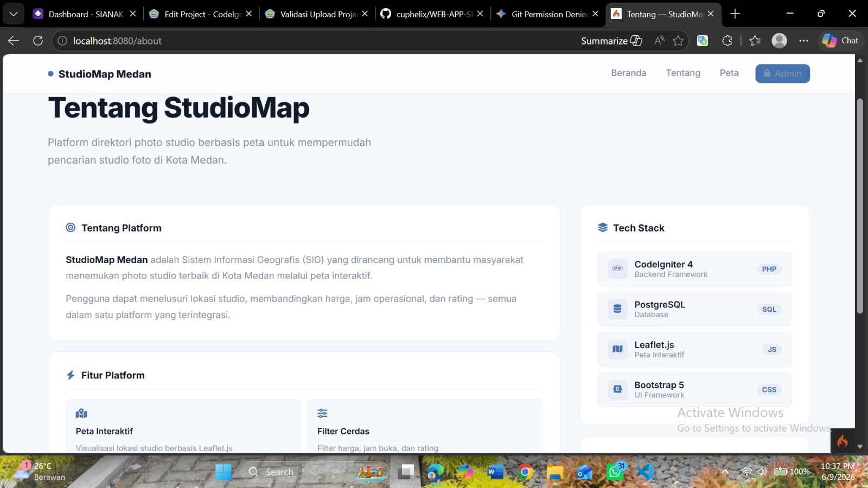Click the SQL badge
This screenshot has height=488, width=868.
[x=769, y=309]
